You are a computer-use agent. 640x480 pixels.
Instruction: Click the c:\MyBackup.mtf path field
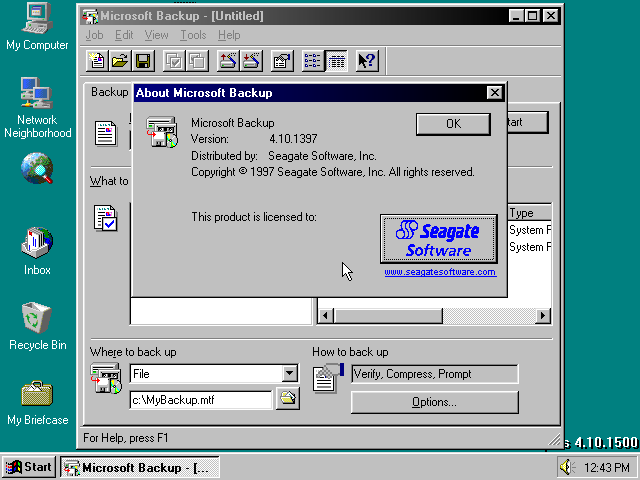[x=201, y=400]
